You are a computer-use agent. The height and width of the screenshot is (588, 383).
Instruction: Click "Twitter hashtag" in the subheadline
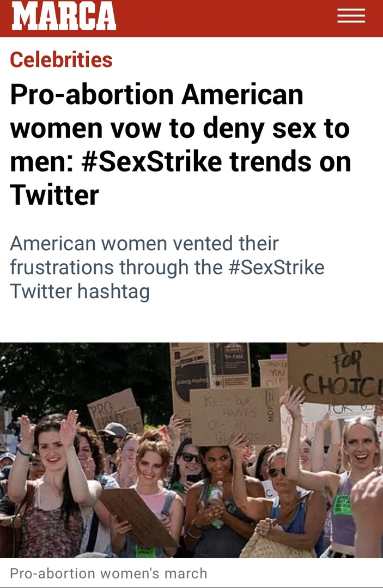80,292
